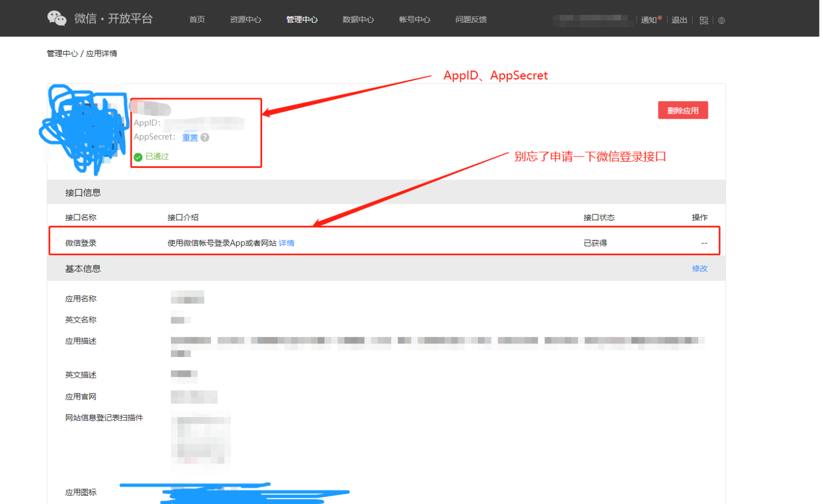823x504 pixels.
Task: Click 管理中心 in the breadcrumb
Action: (x=62, y=53)
